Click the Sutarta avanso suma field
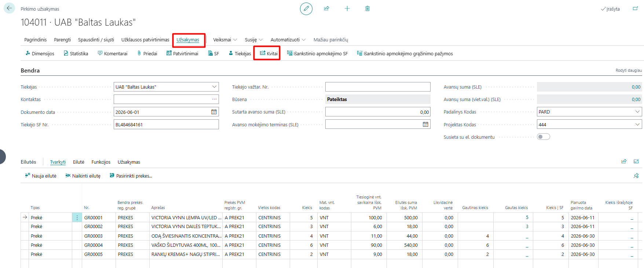The height and width of the screenshot is (268, 644). pyautogui.click(x=378, y=112)
